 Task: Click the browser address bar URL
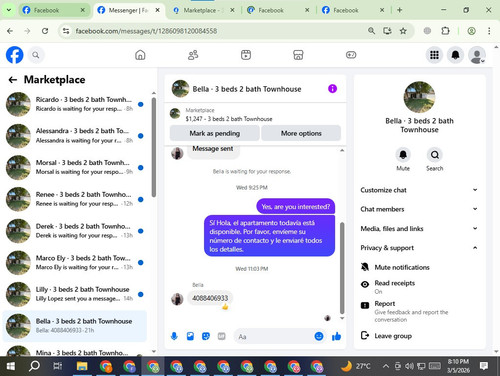[x=146, y=31]
